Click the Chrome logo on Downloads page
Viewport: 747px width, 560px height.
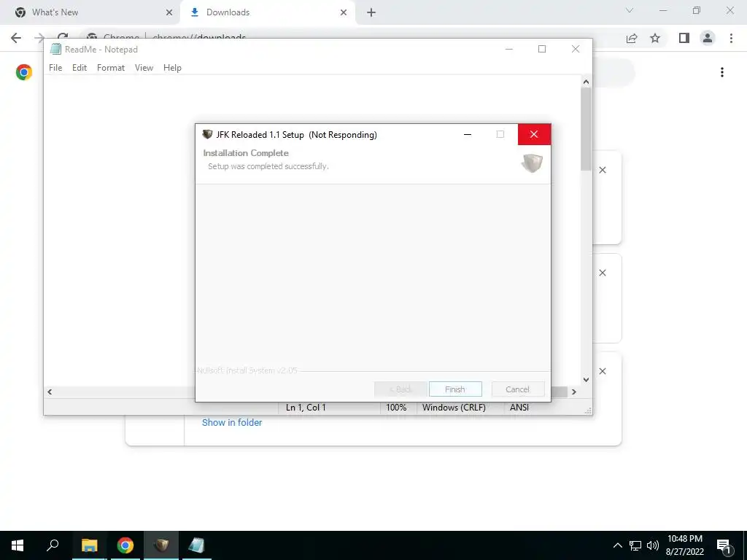[24, 72]
